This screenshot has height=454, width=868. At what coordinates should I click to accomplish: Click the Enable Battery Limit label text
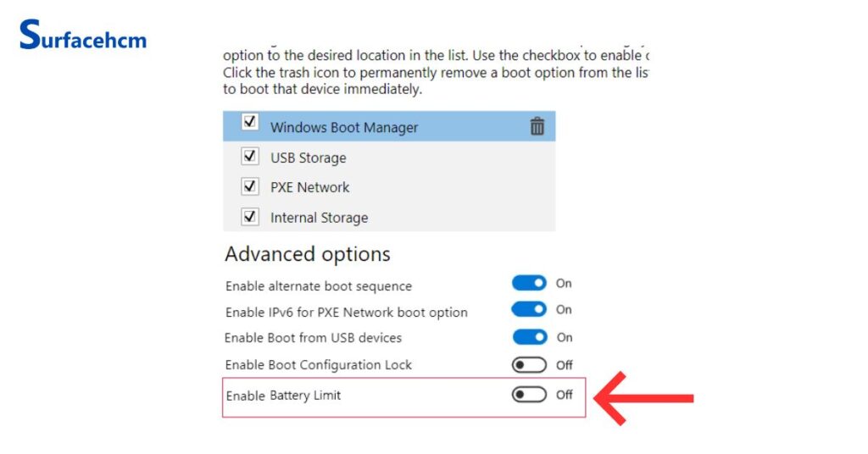pyautogui.click(x=283, y=396)
